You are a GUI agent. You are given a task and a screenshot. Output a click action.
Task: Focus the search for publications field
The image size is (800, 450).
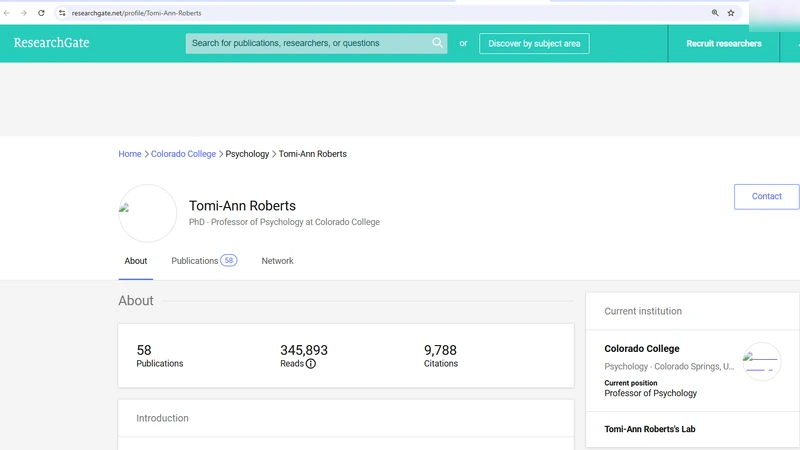[316, 43]
